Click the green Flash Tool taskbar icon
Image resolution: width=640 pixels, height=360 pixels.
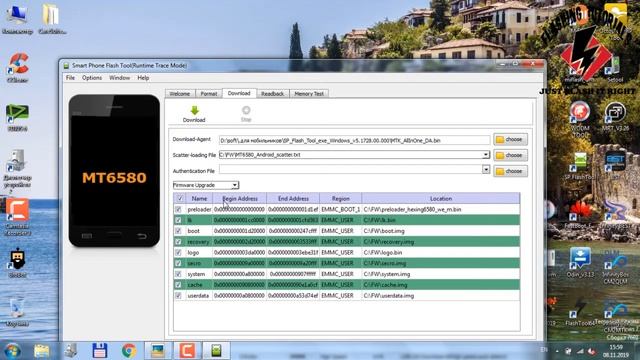coord(216,351)
